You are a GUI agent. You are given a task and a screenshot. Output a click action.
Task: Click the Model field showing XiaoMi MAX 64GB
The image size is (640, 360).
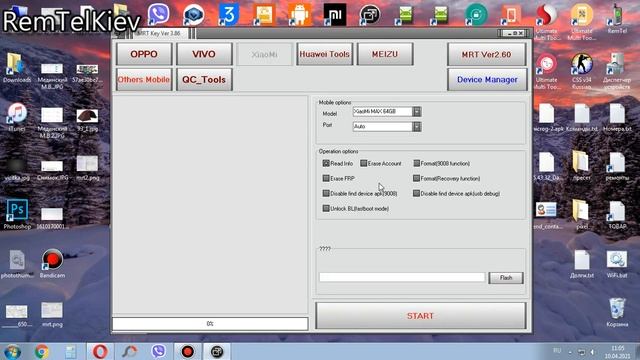(x=383, y=111)
